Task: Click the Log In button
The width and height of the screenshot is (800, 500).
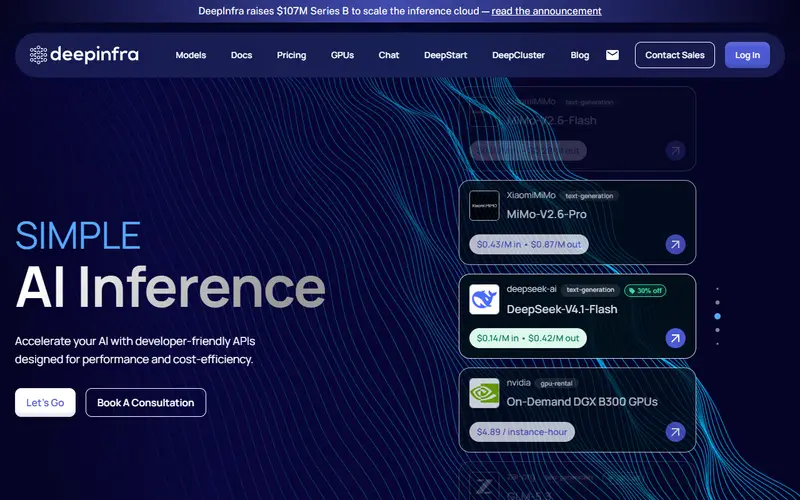Action: click(747, 55)
